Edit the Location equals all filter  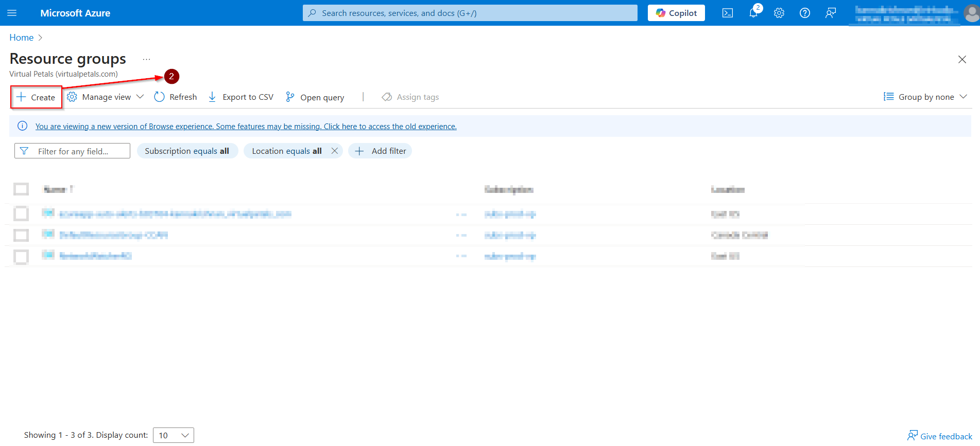[286, 151]
